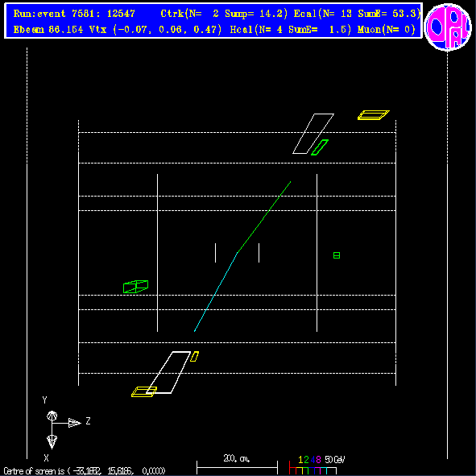The height and width of the screenshot is (476, 476).
Task: Click the Ebeam 86.154 header value
Action: tap(48, 30)
